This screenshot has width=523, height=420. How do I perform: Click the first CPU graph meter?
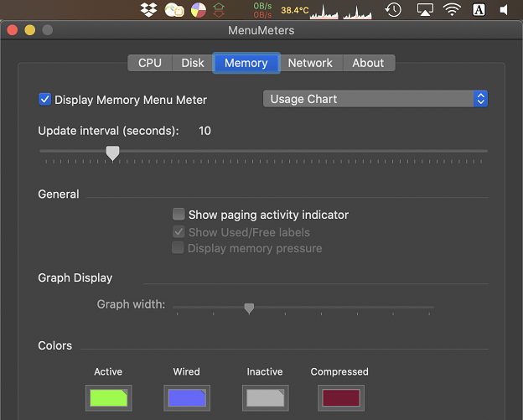coord(324,12)
